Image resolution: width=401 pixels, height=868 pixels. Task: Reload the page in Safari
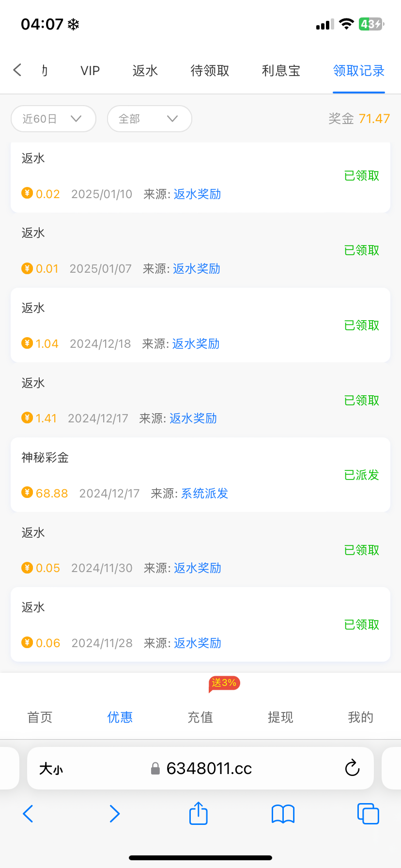[x=352, y=768]
